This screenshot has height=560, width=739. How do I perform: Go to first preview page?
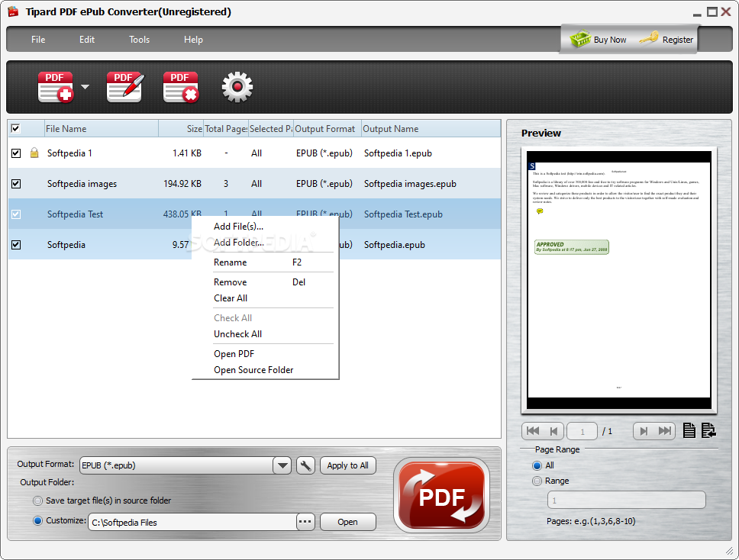(x=533, y=431)
